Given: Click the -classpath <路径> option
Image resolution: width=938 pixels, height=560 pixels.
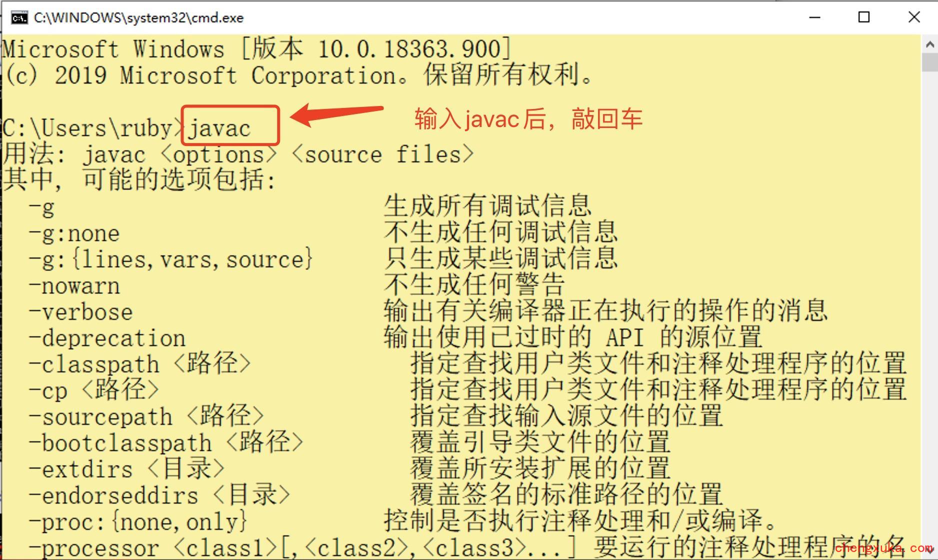Looking at the screenshot, I should [x=139, y=364].
